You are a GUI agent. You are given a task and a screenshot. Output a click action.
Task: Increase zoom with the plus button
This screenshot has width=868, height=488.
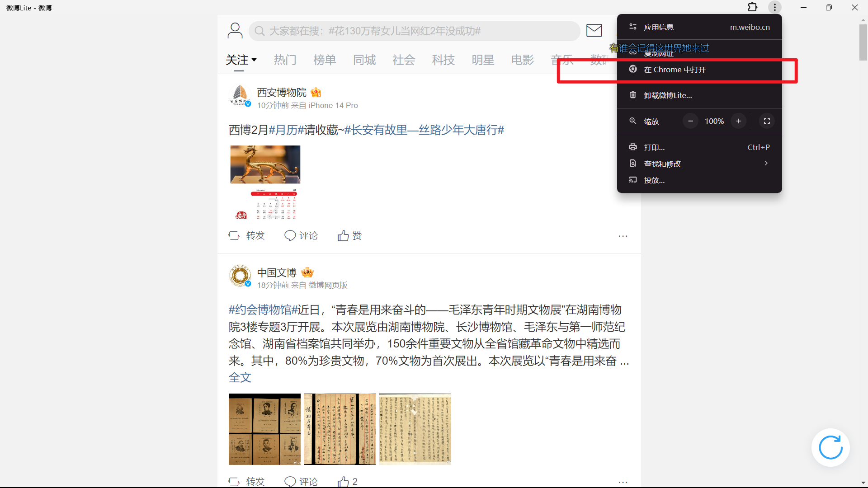pos(738,121)
